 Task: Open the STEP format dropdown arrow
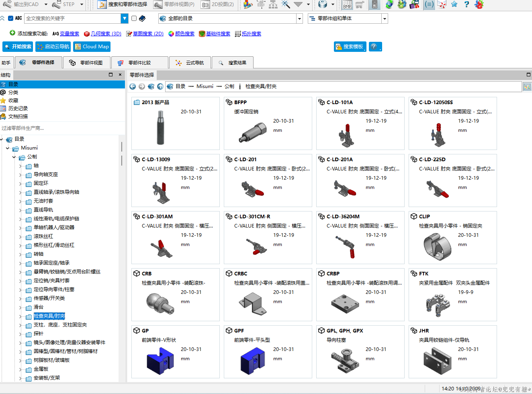pos(82,4)
